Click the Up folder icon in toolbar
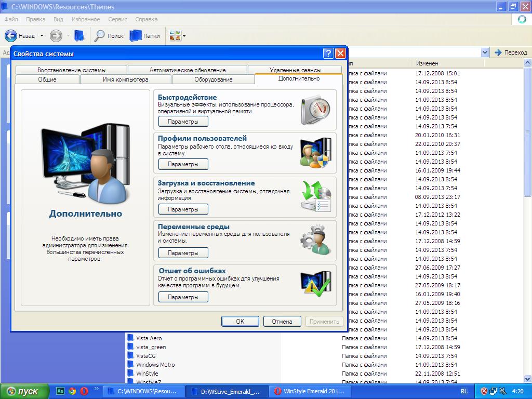 pyautogui.click(x=79, y=36)
